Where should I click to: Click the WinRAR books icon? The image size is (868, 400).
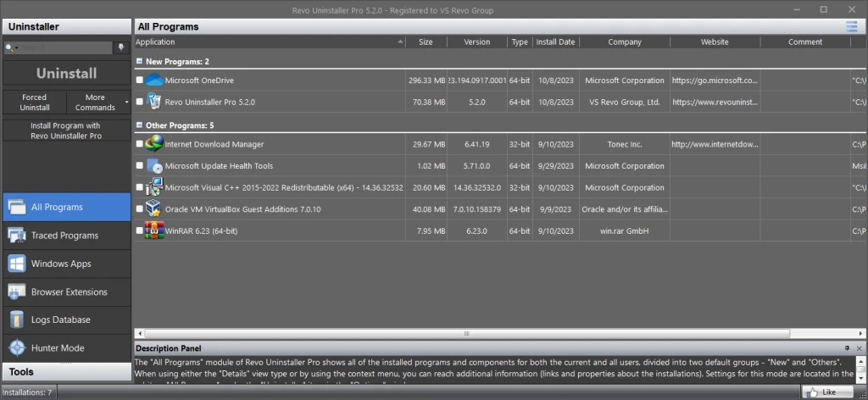pos(154,231)
